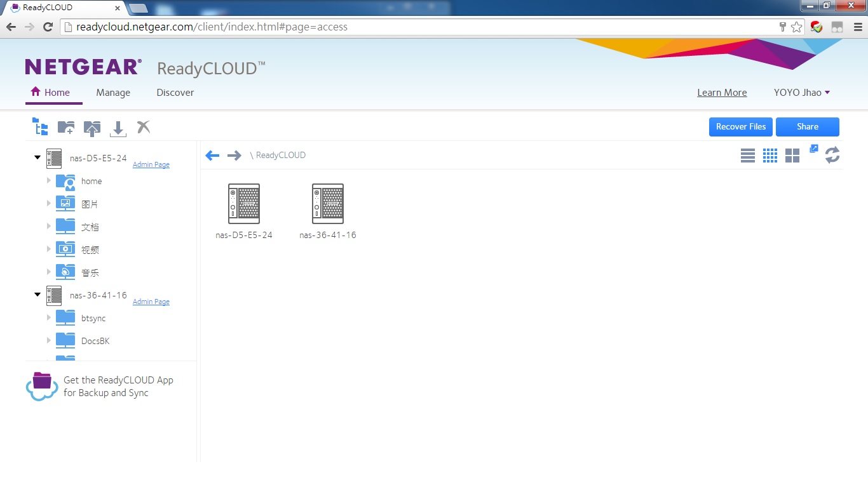Click the folder tree view icon
This screenshot has width=868, height=478.
40,127
